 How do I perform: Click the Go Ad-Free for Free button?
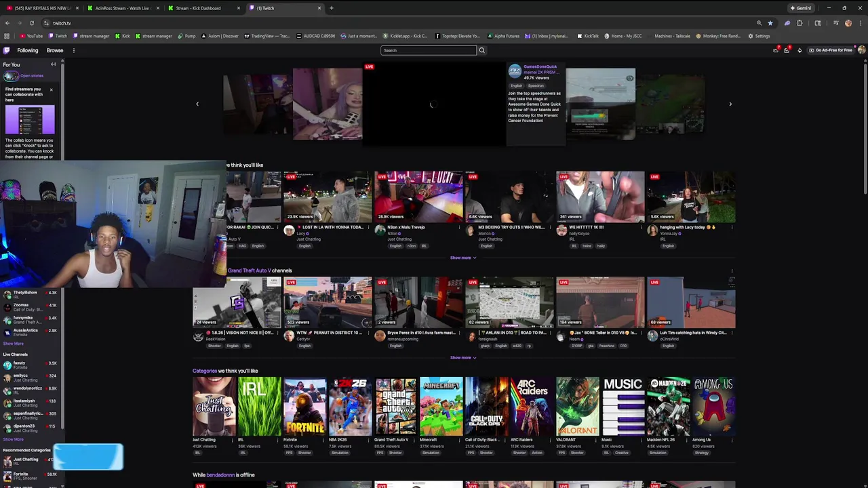(831, 50)
